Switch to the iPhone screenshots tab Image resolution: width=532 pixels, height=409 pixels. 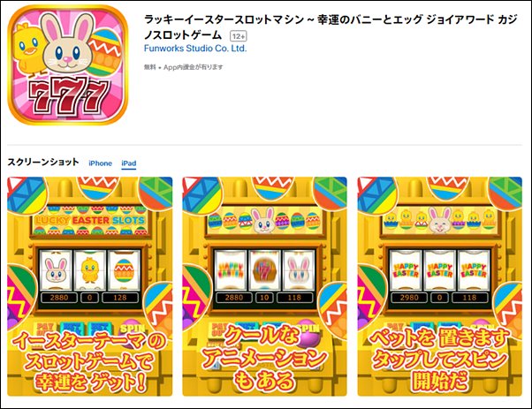(100, 163)
